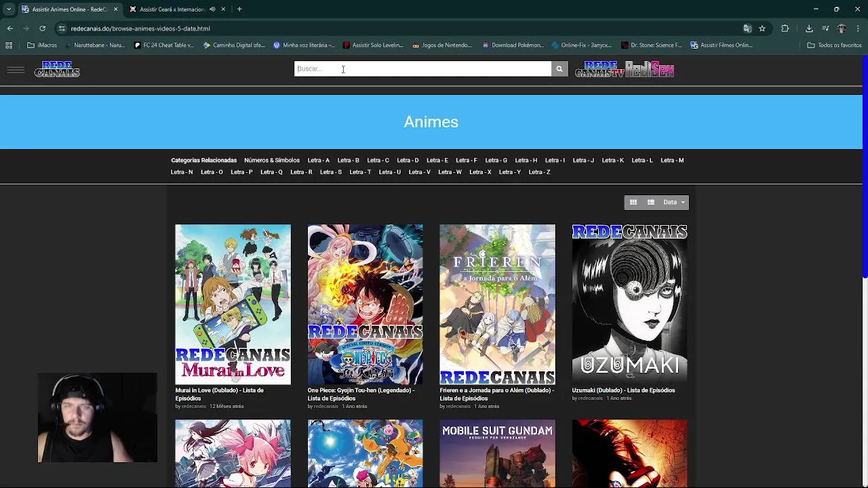The image size is (868, 488).
Task: Open Letra - X category
Action: tap(480, 172)
